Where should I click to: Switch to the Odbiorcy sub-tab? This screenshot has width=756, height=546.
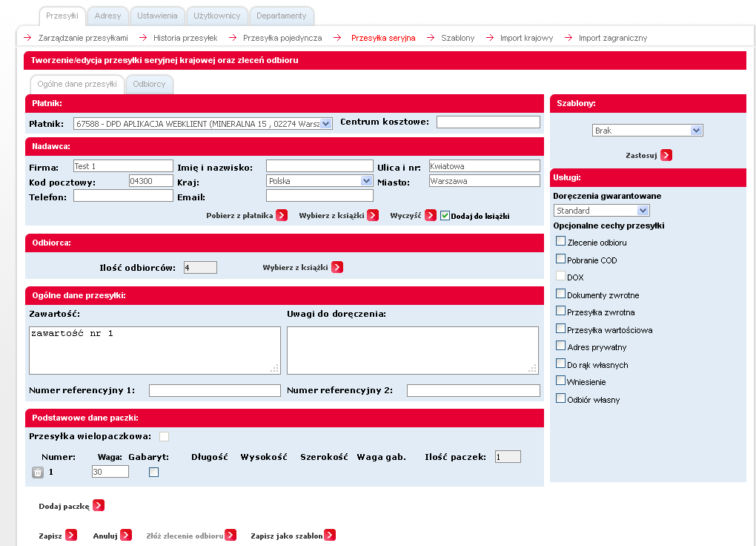click(149, 84)
